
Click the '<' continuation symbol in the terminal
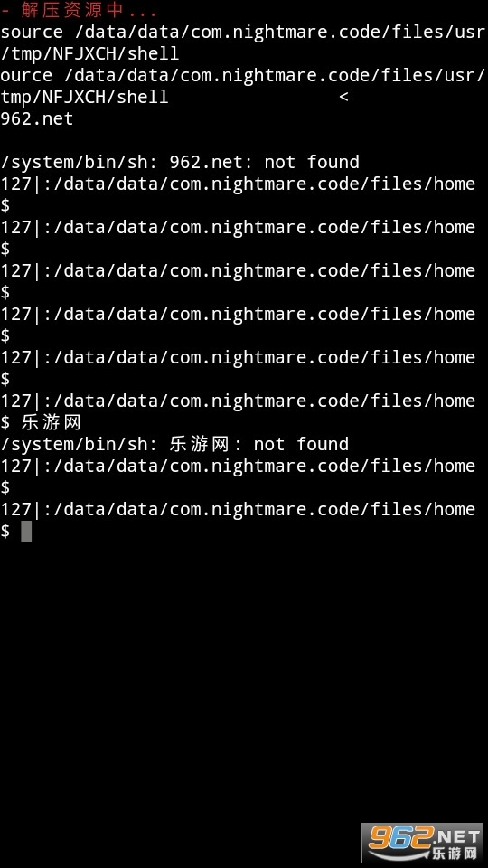343,97
